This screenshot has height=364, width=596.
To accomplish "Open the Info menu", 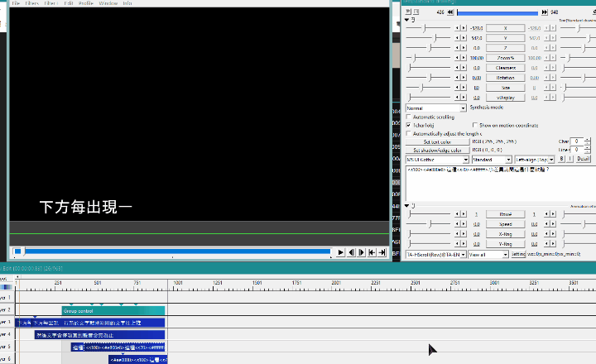I will pos(127,3).
